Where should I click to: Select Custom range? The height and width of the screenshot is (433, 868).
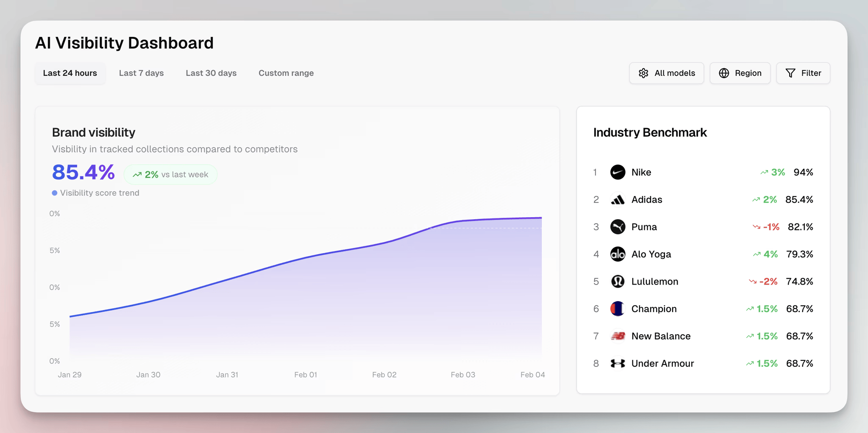click(286, 73)
